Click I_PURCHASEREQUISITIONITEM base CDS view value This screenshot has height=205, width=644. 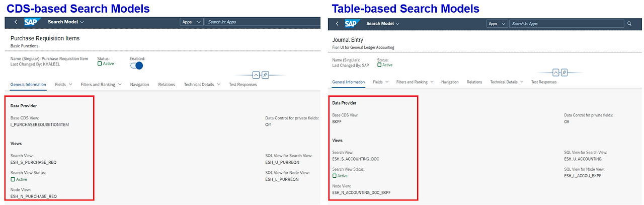point(40,124)
